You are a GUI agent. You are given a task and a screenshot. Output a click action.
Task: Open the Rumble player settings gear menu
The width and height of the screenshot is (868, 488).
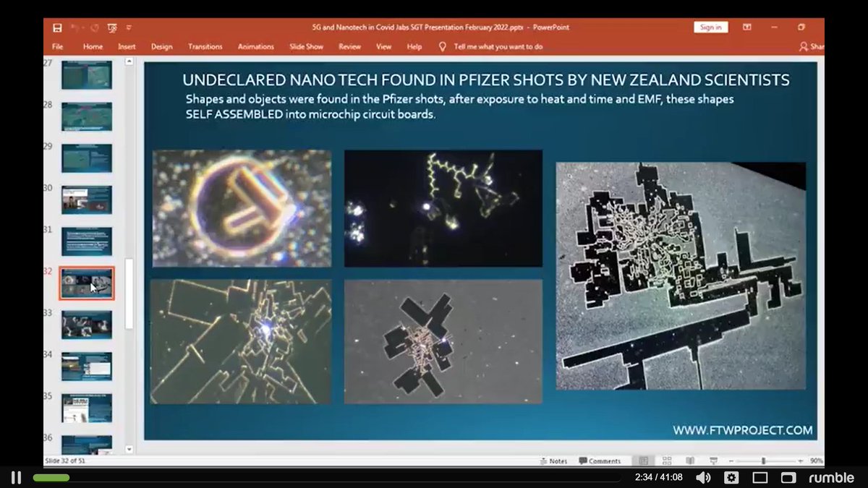coord(732,478)
